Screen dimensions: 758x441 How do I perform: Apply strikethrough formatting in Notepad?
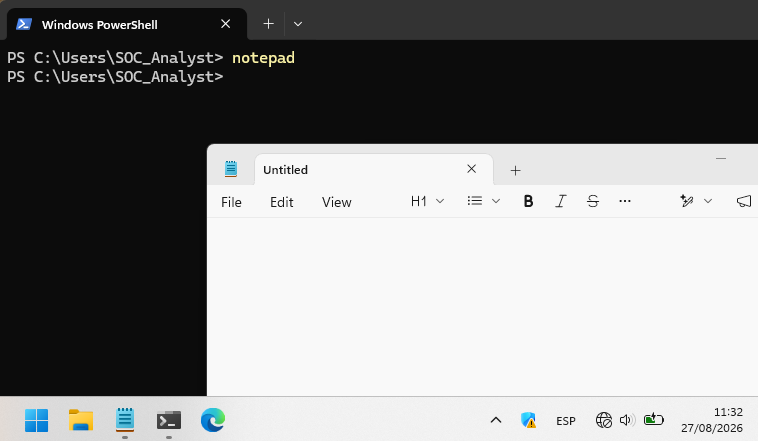[x=593, y=201]
